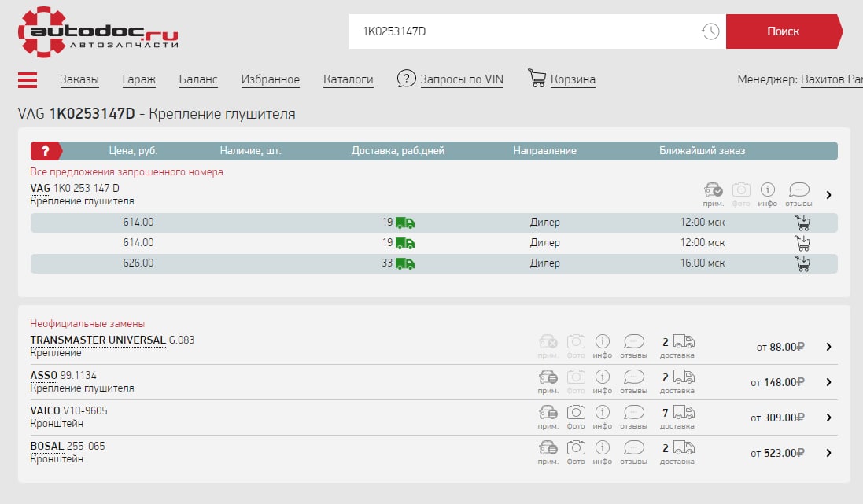863x504 pixels.
Task: Expand TRANSMASTER UNIVERSAL offers chevron
Action: point(829,347)
